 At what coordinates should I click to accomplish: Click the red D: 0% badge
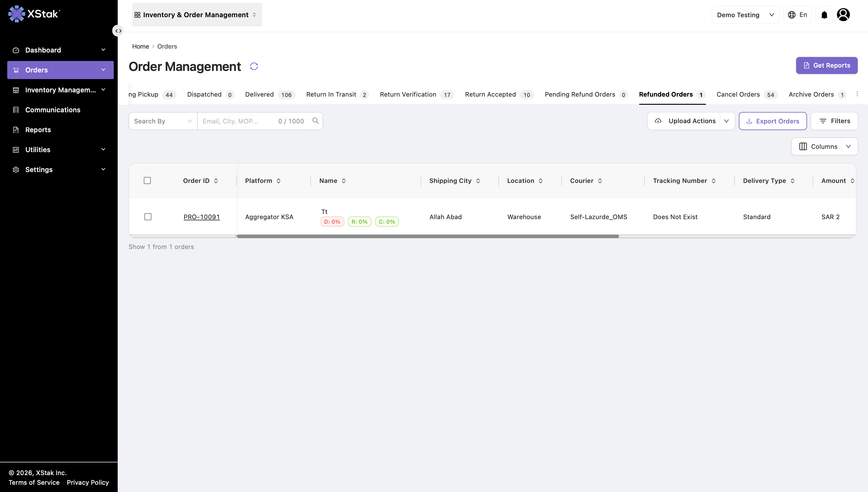[332, 222]
